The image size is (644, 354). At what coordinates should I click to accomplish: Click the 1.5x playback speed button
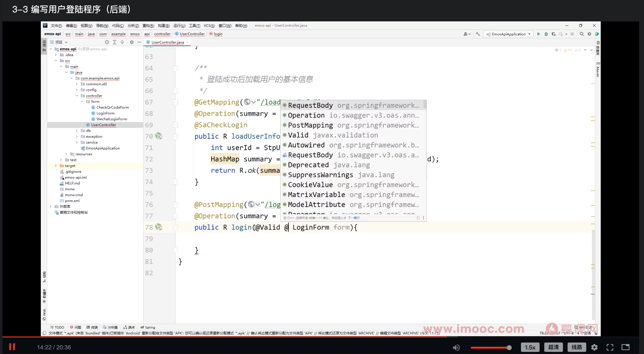(530, 347)
